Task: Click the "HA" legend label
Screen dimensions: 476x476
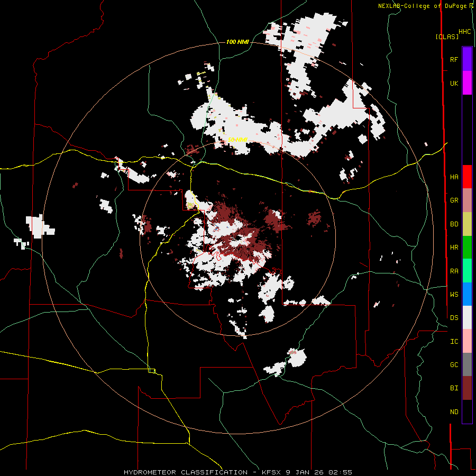Action: pyautogui.click(x=454, y=177)
